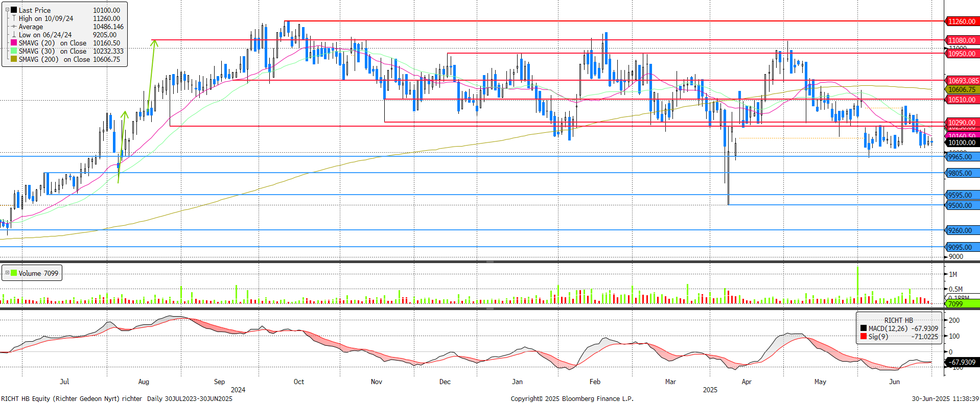The width and height of the screenshot is (980, 403).
Task: Click the 9205.00 low value in legend
Action: point(105,35)
